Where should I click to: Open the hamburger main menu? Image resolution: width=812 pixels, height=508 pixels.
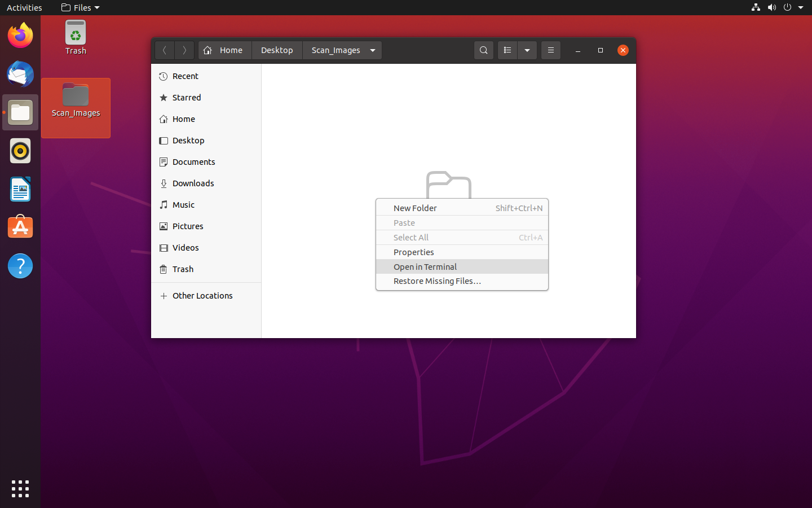551,50
